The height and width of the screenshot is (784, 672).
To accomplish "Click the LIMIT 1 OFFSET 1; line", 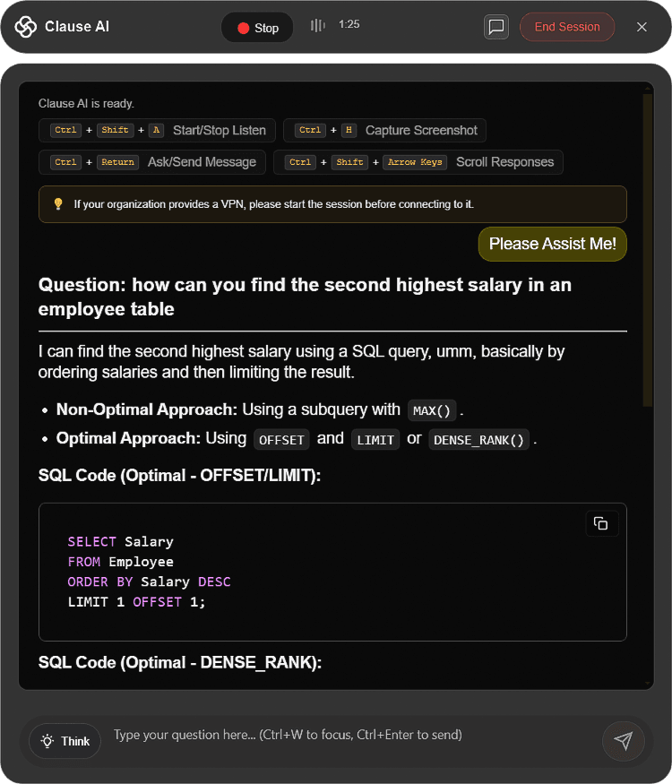I will [x=136, y=601].
